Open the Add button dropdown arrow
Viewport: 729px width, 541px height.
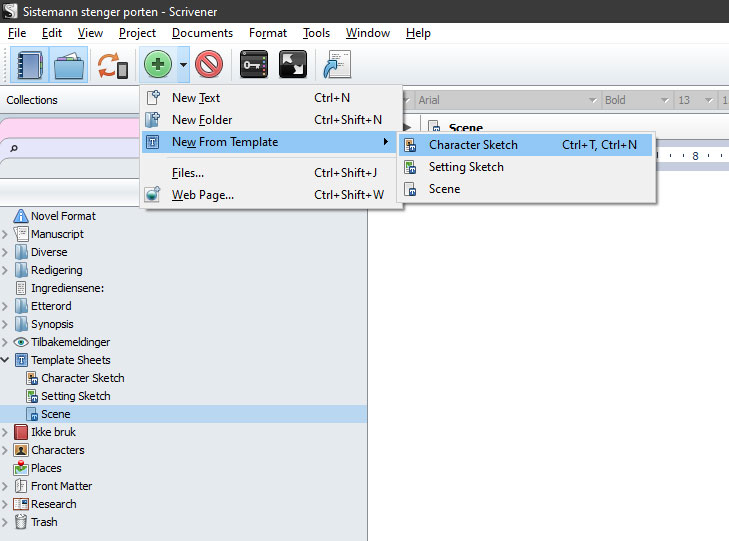(184, 65)
